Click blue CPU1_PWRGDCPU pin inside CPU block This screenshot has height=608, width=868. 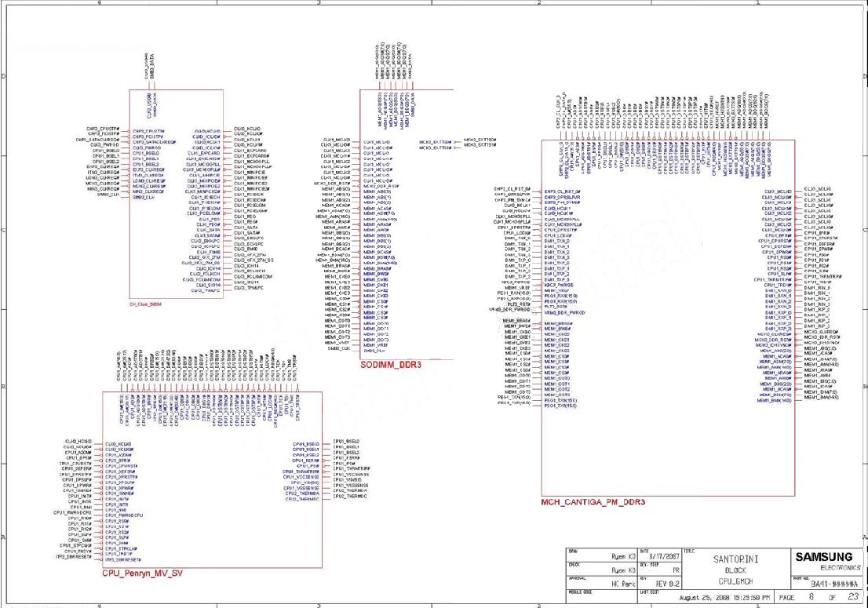click(x=124, y=515)
